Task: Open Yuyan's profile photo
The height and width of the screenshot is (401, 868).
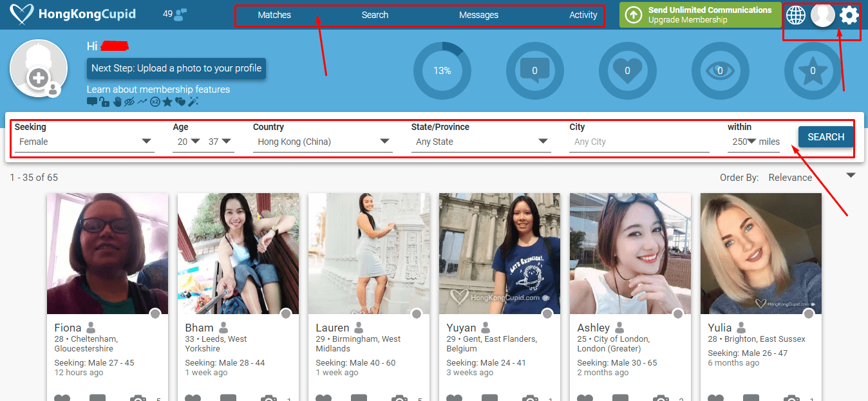Action: point(500,254)
